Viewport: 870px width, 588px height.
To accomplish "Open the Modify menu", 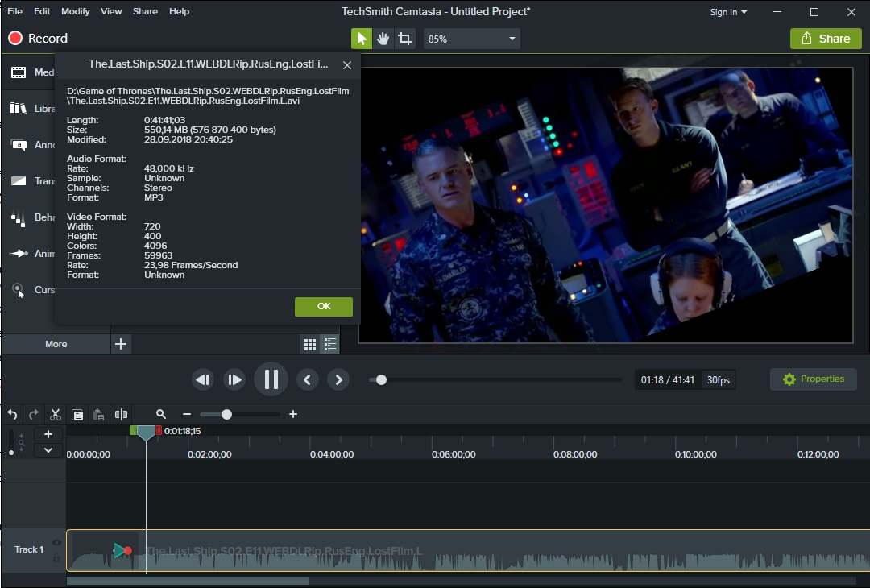I will (x=76, y=11).
